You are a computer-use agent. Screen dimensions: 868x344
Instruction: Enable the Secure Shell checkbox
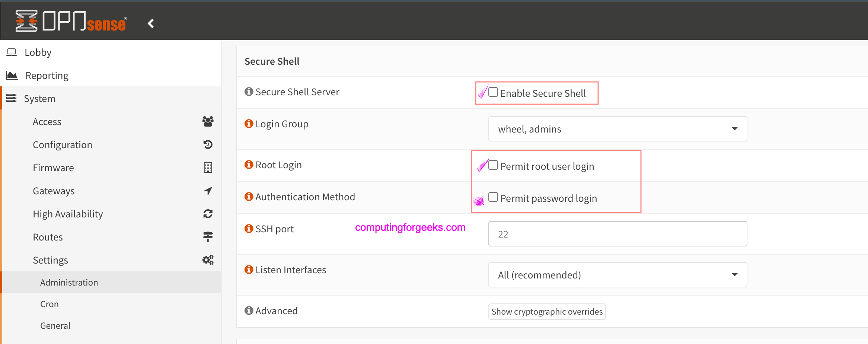click(x=493, y=92)
